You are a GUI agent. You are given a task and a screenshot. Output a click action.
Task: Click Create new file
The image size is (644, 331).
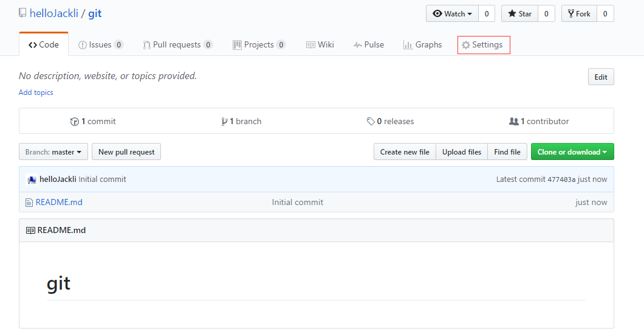(x=405, y=152)
